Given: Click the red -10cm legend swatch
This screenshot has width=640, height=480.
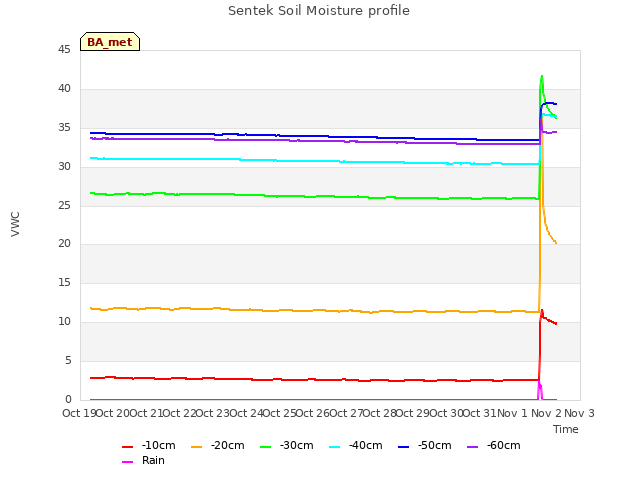Looking at the screenshot, I should [x=128, y=447].
